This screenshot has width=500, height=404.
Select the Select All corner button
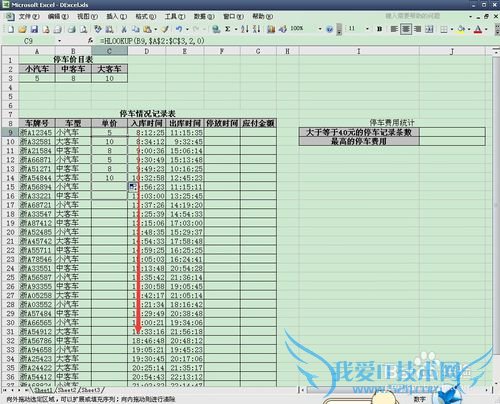pyautogui.click(x=10, y=51)
